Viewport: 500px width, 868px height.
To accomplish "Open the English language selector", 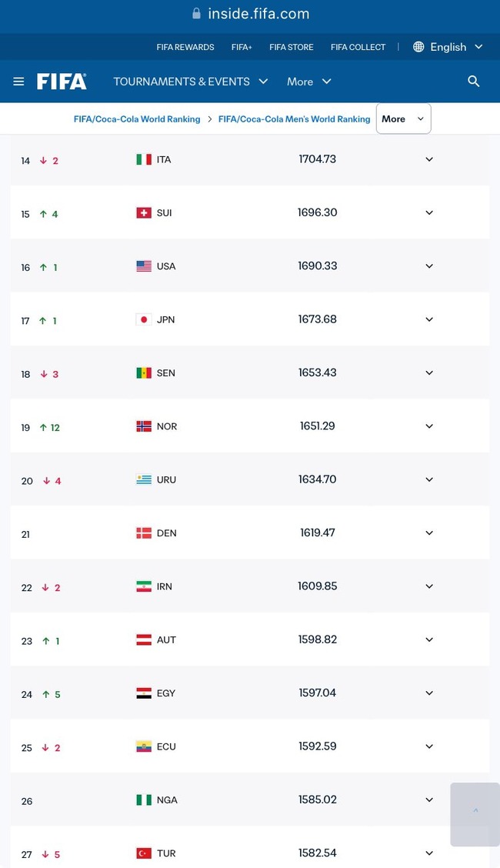I will pos(455,47).
